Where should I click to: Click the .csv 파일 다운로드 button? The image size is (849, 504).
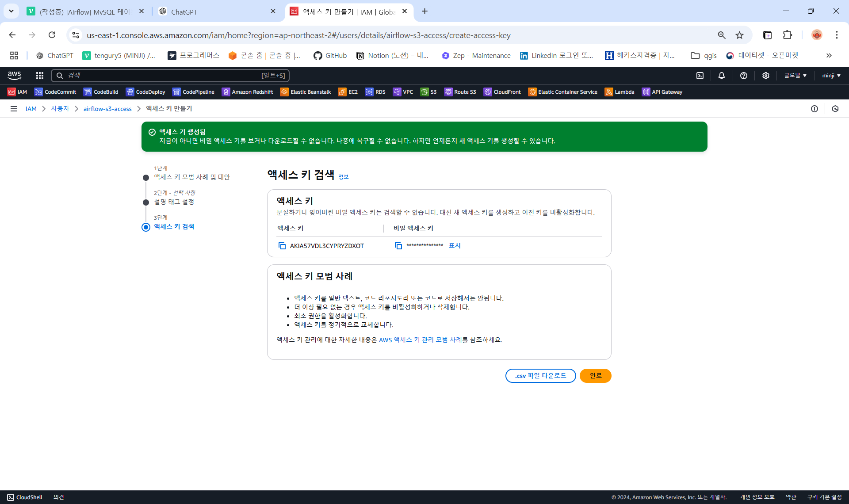coord(540,376)
